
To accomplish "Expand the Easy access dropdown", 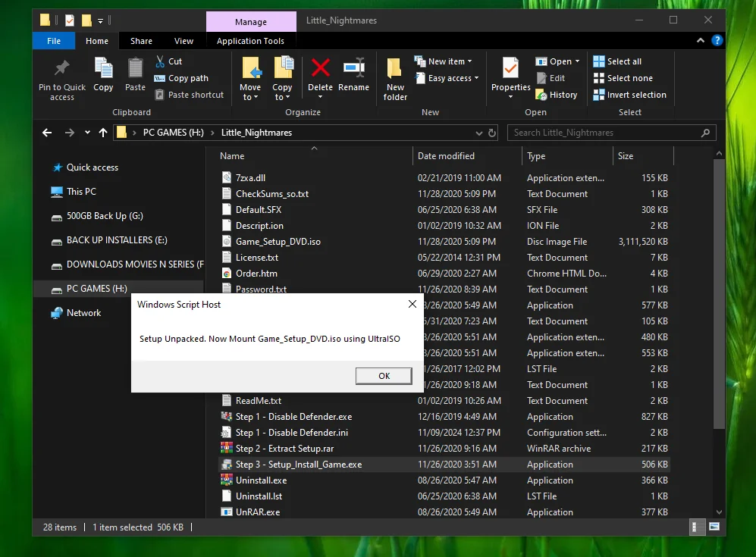I will click(x=447, y=78).
